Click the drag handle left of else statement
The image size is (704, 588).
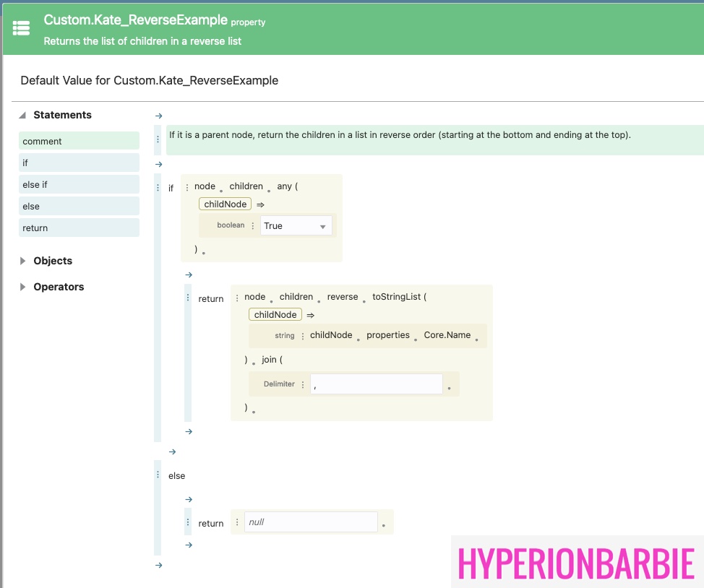158,475
